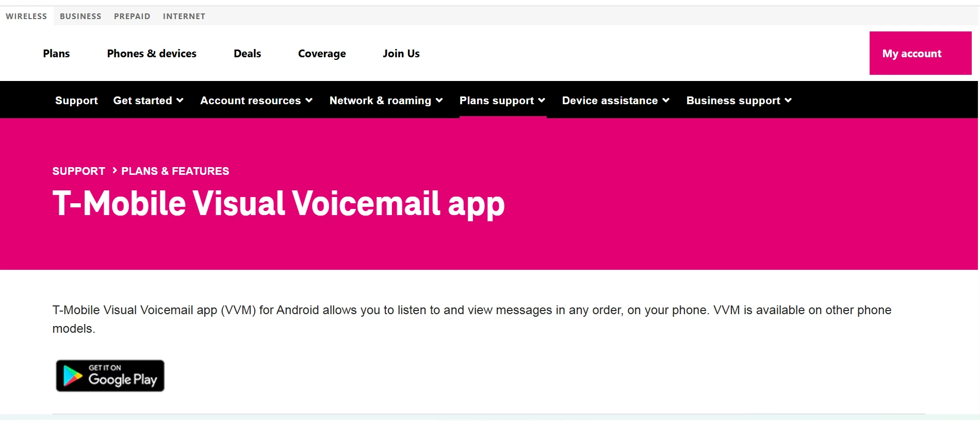
Task: Expand the Business support dropdown
Action: pyautogui.click(x=739, y=101)
